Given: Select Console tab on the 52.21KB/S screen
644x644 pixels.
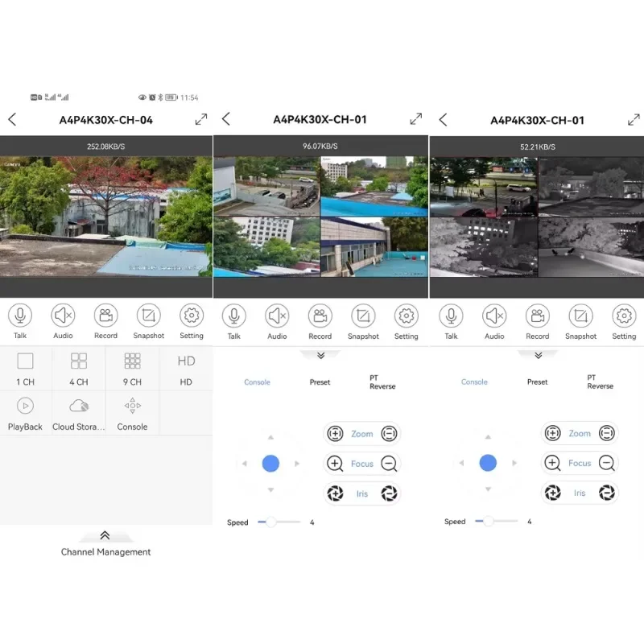Looking at the screenshot, I should point(474,382).
